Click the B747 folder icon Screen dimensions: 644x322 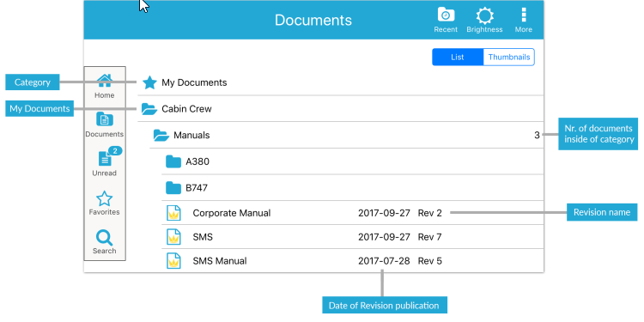173,188
